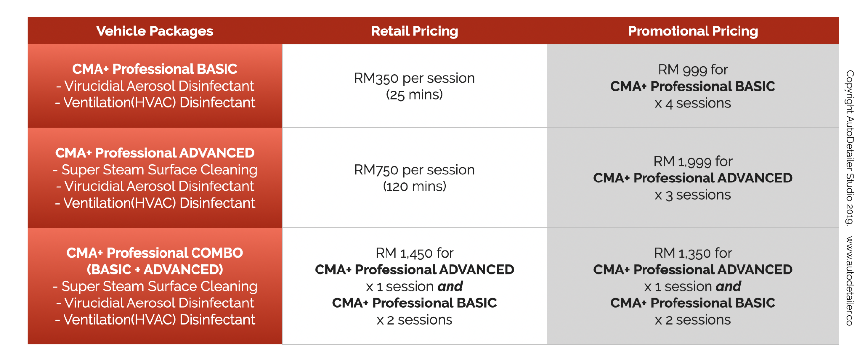Click the "Copyright AutoDetailer Studio 2019" text
The width and height of the screenshot is (868, 363).
point(849,148)
